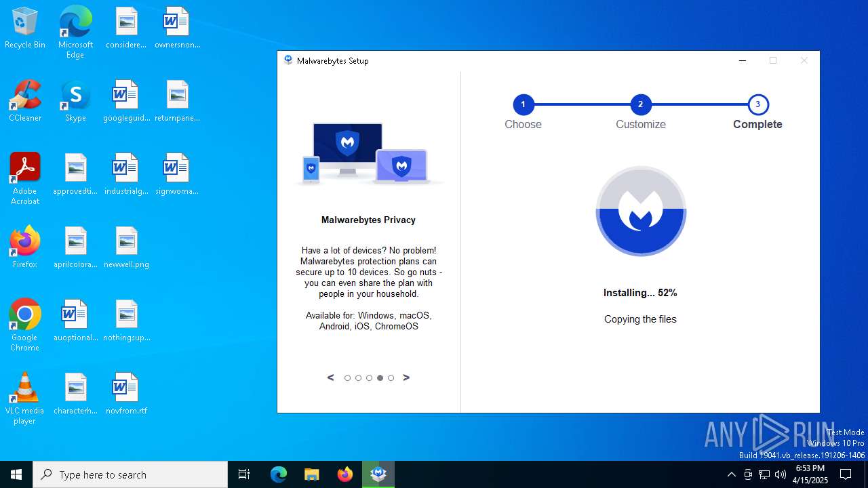This screenshot has height=488, width=868.
Task: Select the returnpane... image file
Action: [x=177, y=101]
